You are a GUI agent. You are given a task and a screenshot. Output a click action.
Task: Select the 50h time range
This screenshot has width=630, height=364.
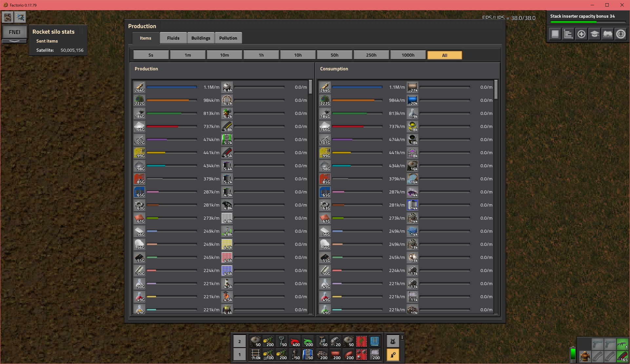point(335,55)
